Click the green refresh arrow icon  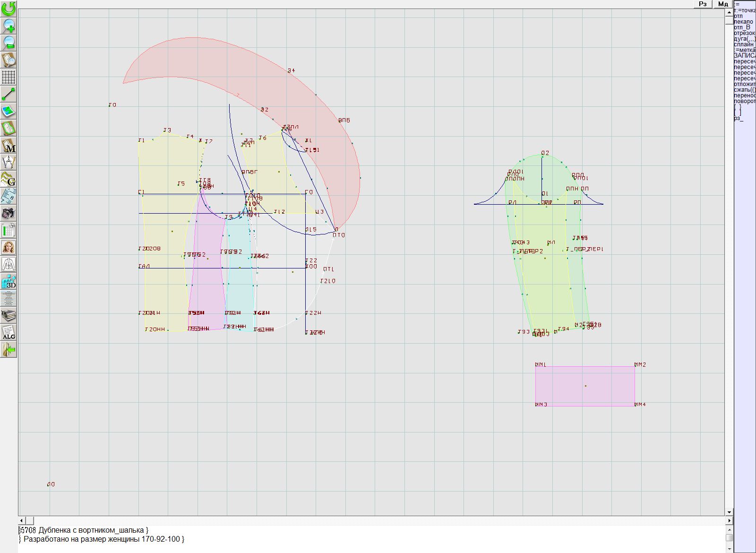(x=9, y=9)
